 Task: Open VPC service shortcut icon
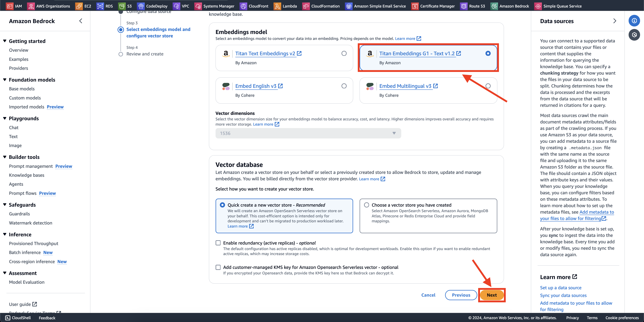tap(177, 6)
